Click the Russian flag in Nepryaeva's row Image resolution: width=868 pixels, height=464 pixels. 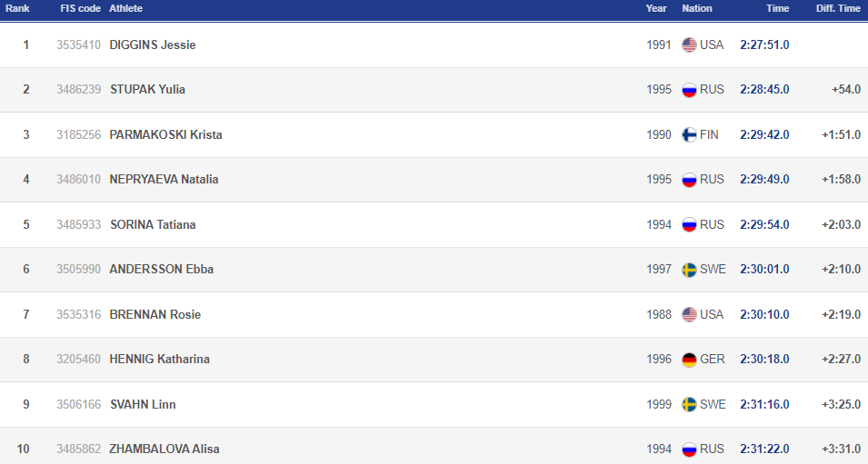689,180
